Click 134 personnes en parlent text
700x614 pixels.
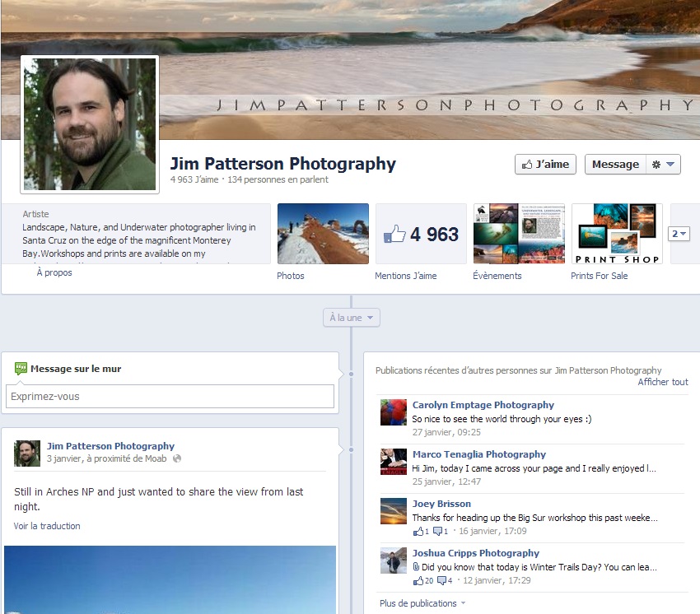click(x=278, y=179)
